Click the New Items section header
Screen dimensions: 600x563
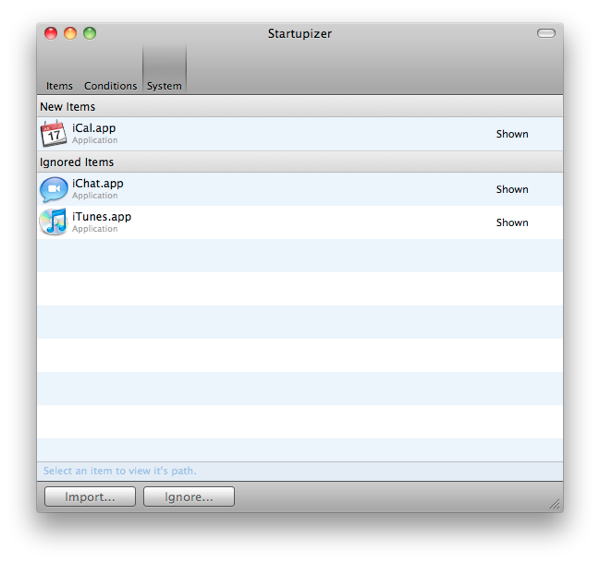point(300,106)
